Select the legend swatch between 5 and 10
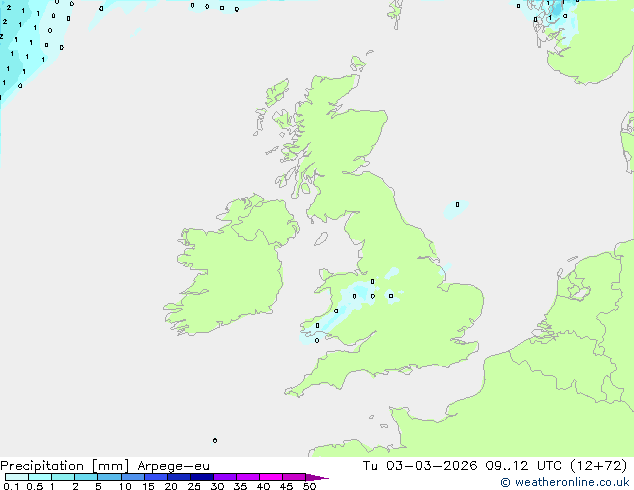634x490 pixels. click(112, 478)
